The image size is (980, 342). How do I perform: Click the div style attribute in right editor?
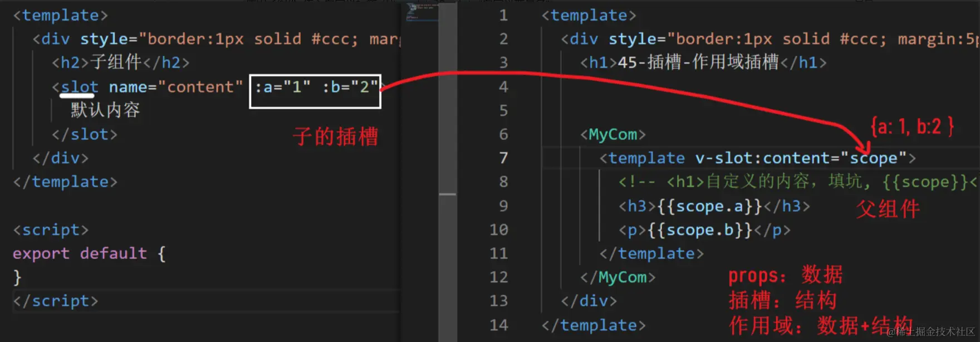(x=793, y=39)
